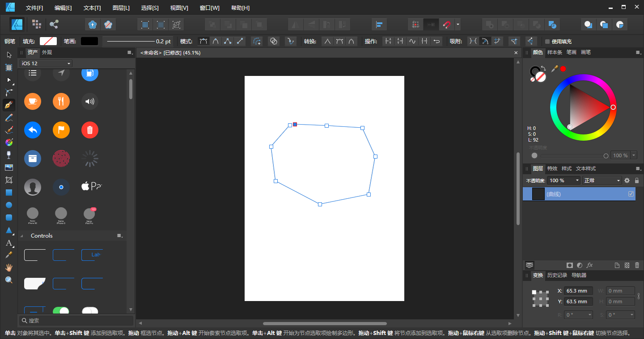The height and width of the screenshot is (339, 644).
Task: Toggle visibility checkbox of (曲线) layer
Action: (631, 194)
